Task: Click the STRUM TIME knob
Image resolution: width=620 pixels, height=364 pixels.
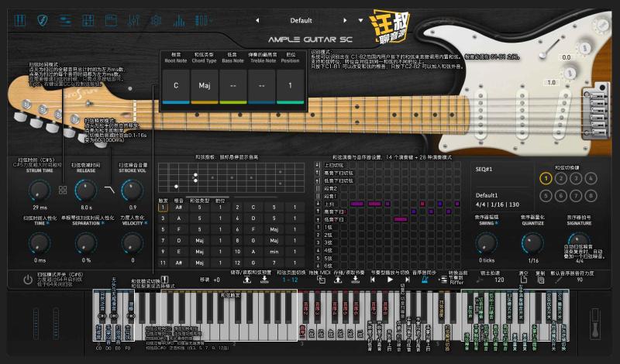Action: pos(40,191)
